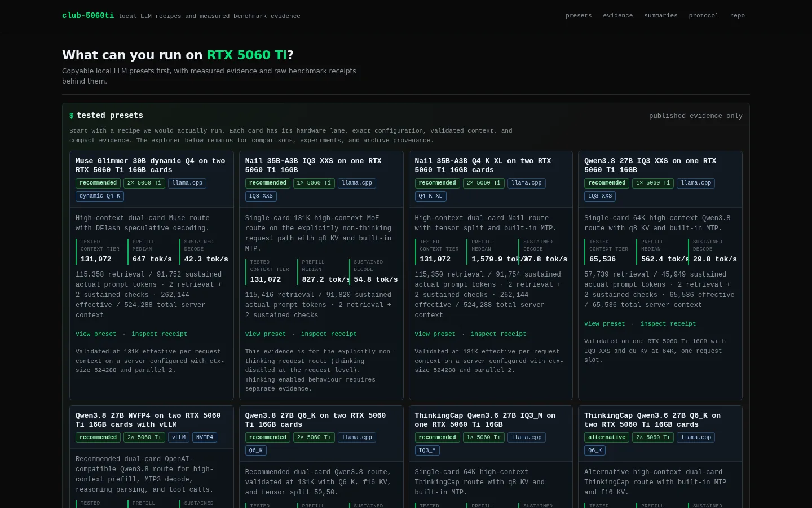Open the protocol nav item
Viewport: 812px width, 508px height.
coord(704,16)
